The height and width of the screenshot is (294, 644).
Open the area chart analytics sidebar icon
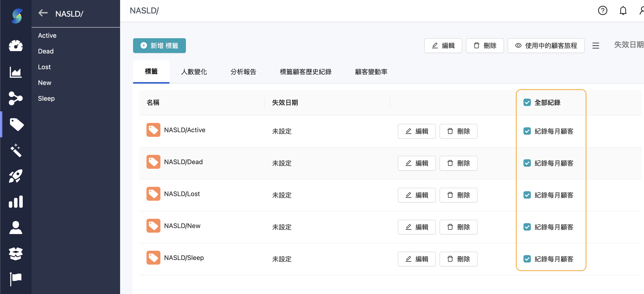(x=16, y=72)
